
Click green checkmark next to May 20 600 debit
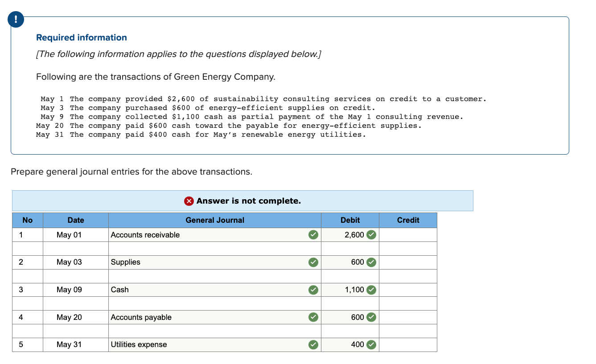371,317
